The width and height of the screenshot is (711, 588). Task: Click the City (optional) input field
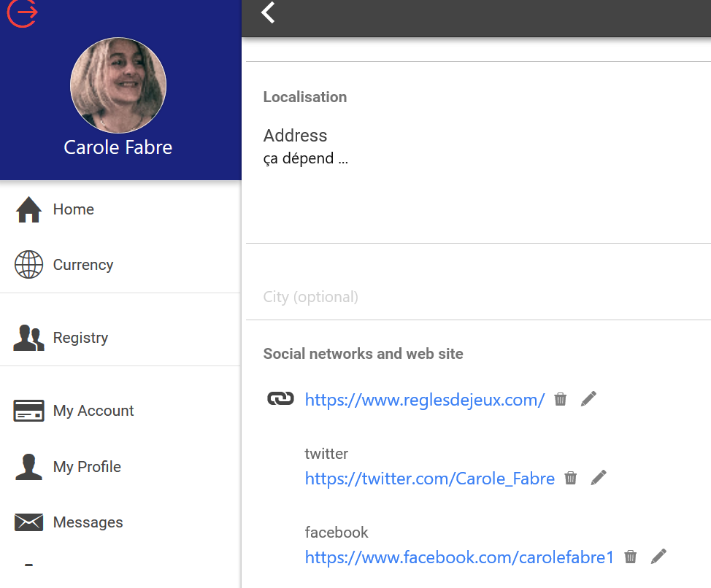(x=478, y=297)
